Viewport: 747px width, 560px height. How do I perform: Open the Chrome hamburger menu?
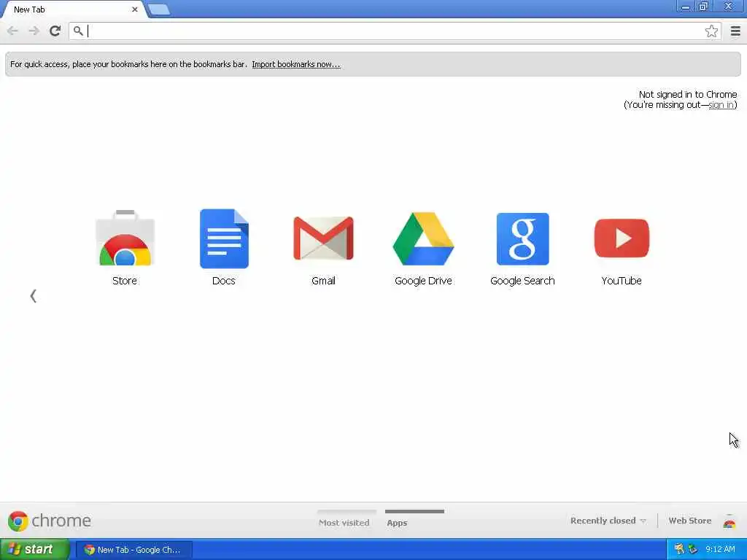click(735, 31)
